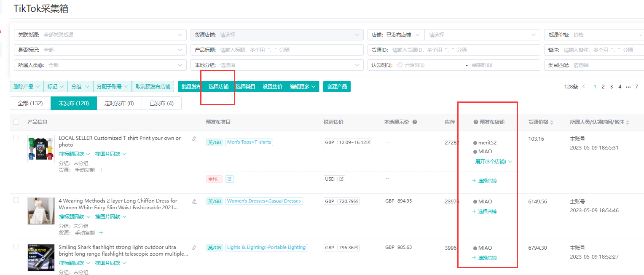
Task: Click edit pencil icon beside T shirt title
Action: 194,139
